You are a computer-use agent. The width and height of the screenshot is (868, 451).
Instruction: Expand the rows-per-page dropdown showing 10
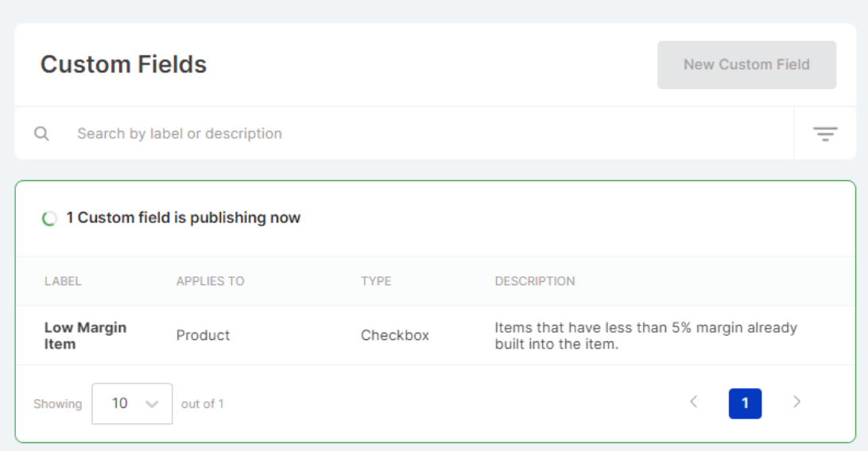pyautogui.click(x=132, y=403)
